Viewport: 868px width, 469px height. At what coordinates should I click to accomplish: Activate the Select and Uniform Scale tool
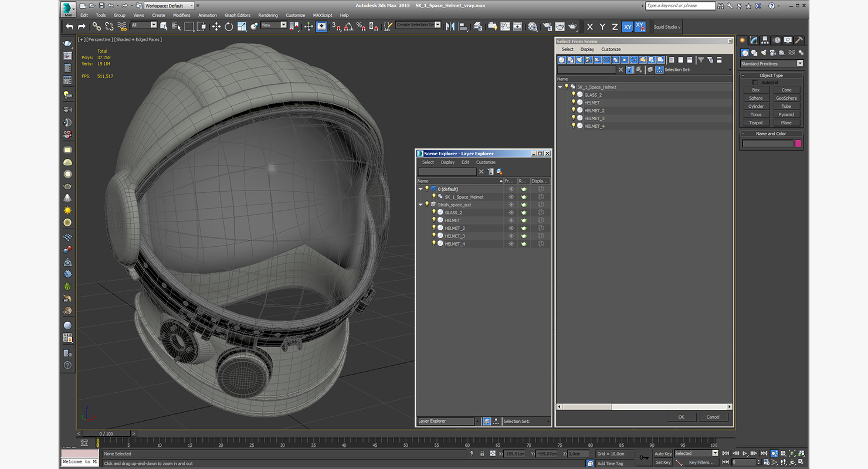(241, 26)
